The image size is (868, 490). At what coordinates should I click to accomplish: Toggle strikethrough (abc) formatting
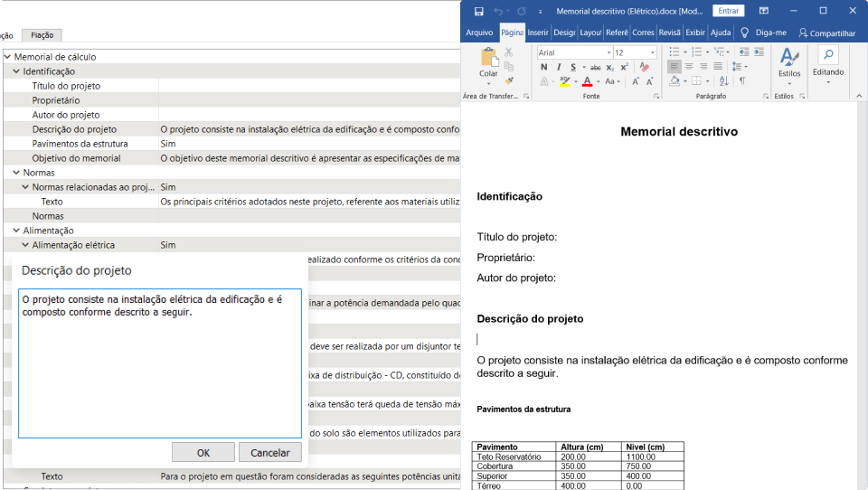596,67
